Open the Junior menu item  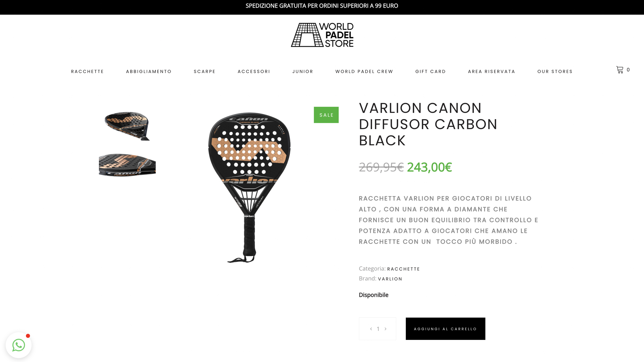pyautogui.click(x=303, y=72)
